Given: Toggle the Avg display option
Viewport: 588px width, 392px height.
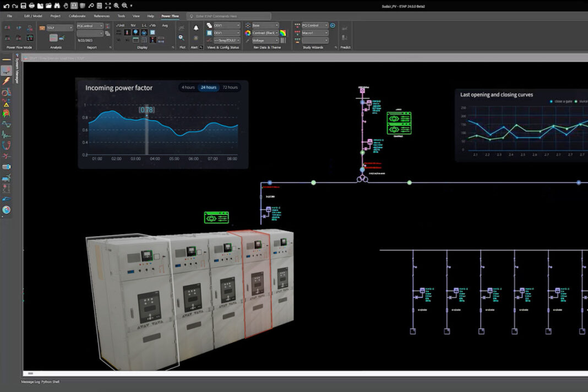Looking at the screenshot, I should tap(165, 25).
